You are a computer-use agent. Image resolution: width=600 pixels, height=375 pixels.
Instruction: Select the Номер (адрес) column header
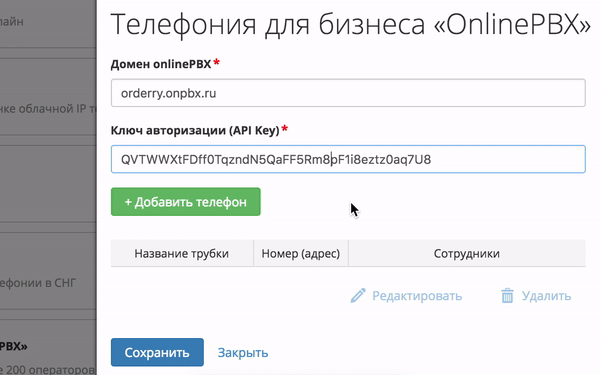point(301,253)
